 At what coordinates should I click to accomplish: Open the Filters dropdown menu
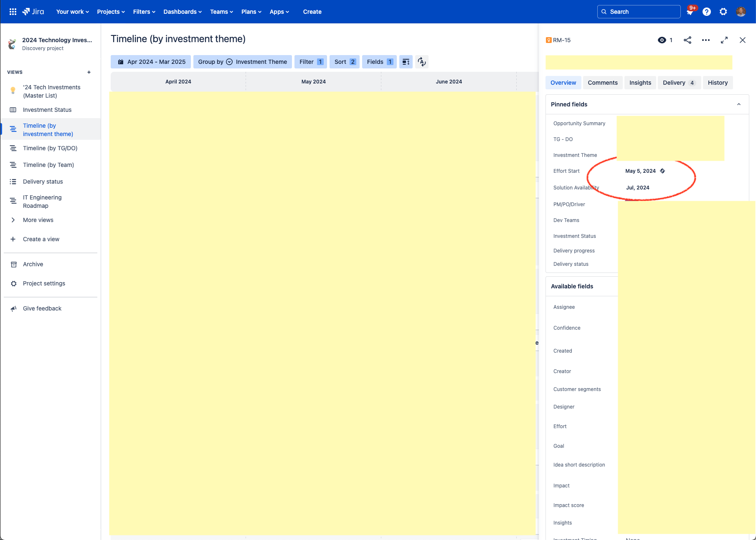pos(145,12)
